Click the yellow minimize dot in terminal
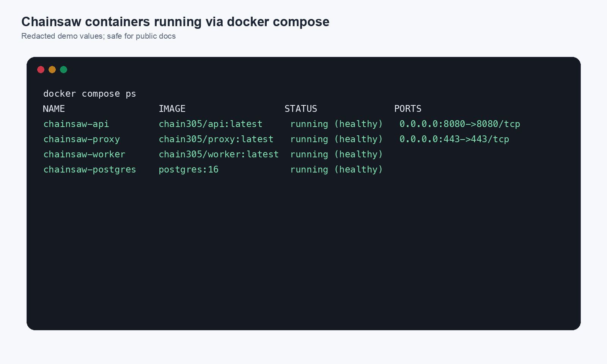This screenshot has height=364, width=607. coord(52,69)
